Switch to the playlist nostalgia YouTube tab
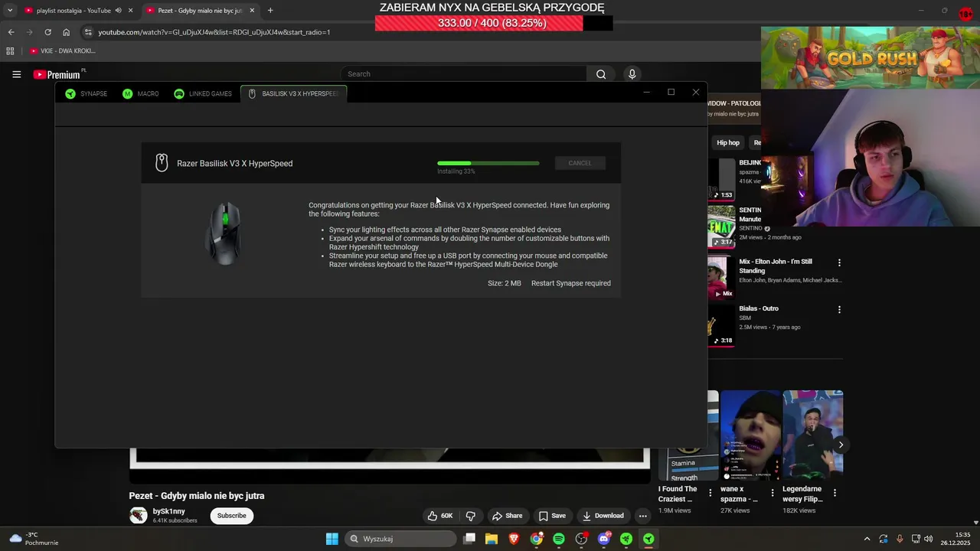This screenshot has height=551, width=980. tap(73, 11)
